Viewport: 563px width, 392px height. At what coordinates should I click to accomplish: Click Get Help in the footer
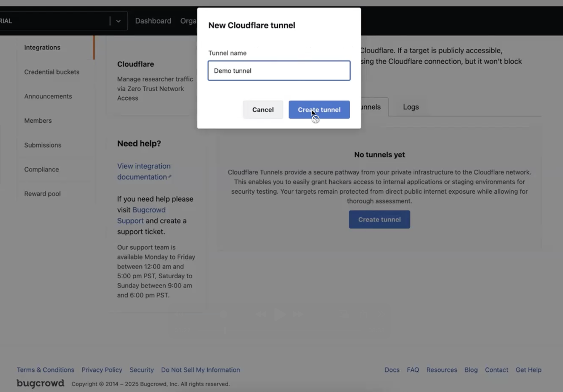pos(528,370)
